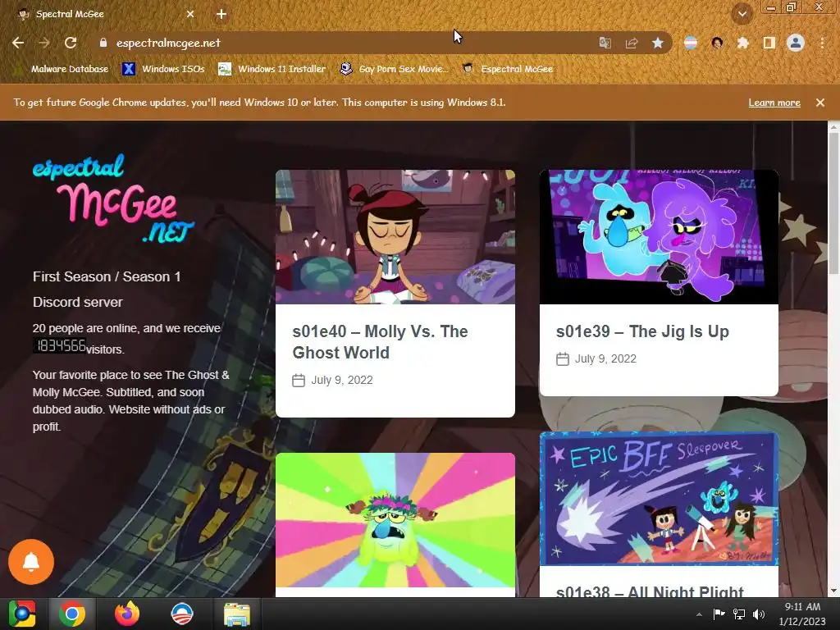Click the forward navigation arrow
The height and width of the screenshot is (630, 840).
44,43
